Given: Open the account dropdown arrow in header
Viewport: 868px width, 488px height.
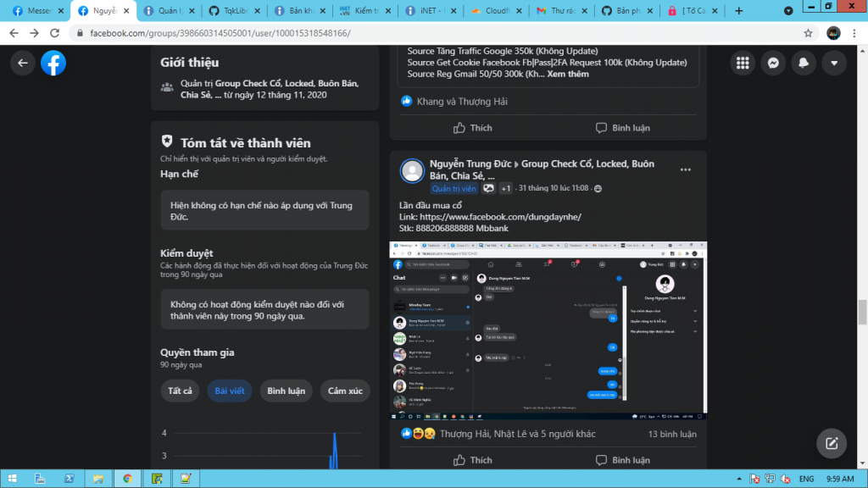Looking at the screenshot, I should click(x=834, y=63).
